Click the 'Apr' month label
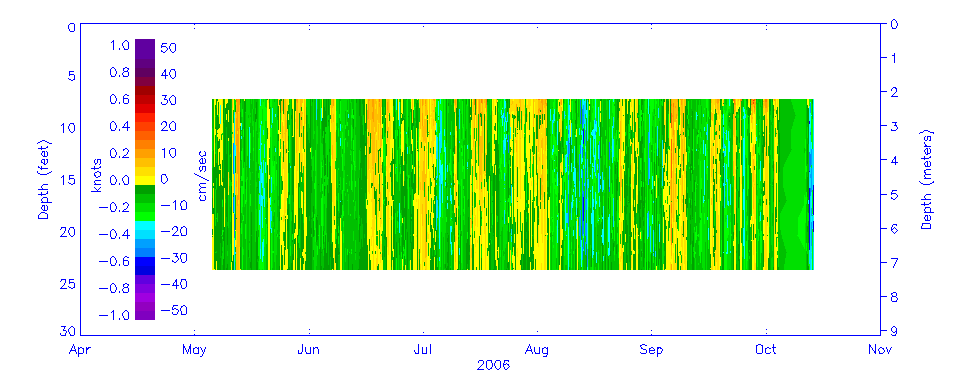960x384 pixels. [x=80, y=350]
